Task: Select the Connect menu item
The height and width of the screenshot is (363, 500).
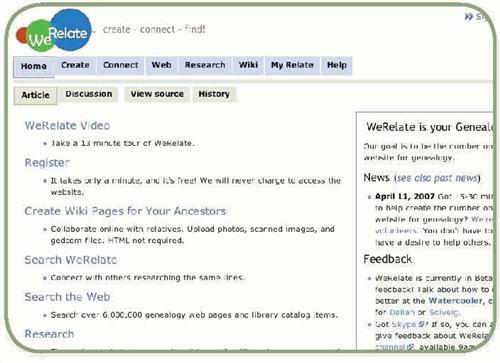Action: pos(121,65)
